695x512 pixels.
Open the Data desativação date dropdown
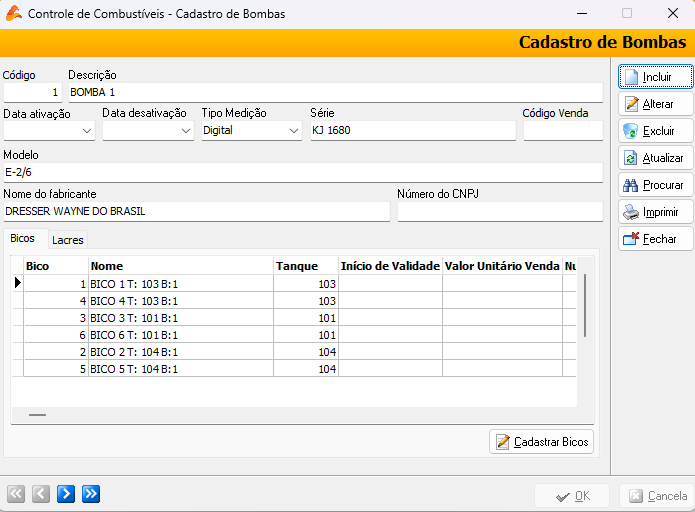pos(186,131)
